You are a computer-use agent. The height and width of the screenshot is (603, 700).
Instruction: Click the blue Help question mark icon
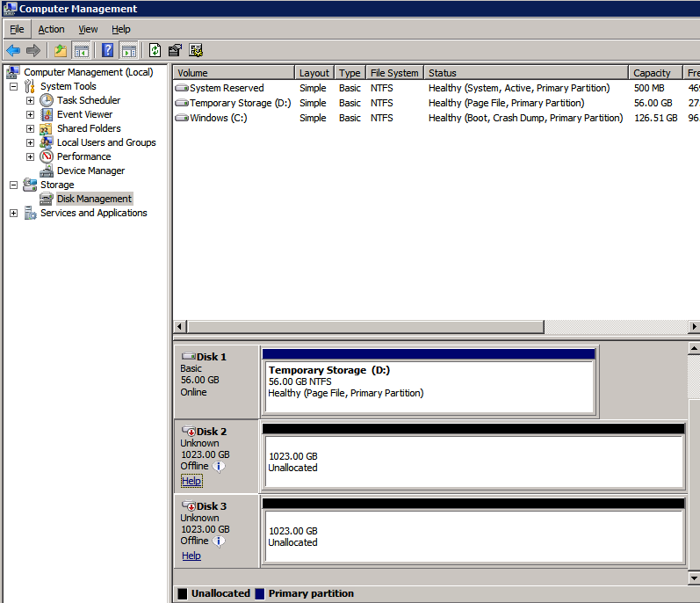click(x=107, y=50)
